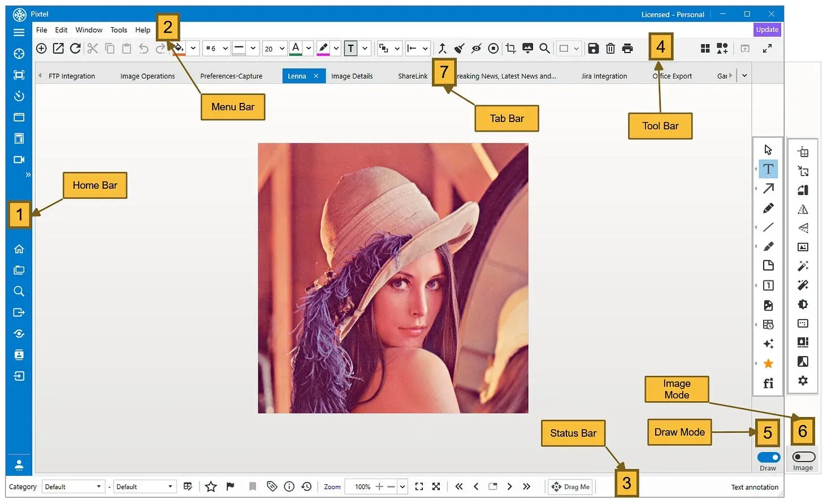Viewport: 823px width, 504px height.
Task: Select the pointer tool in the draw panel
Action: coord(768,150)
